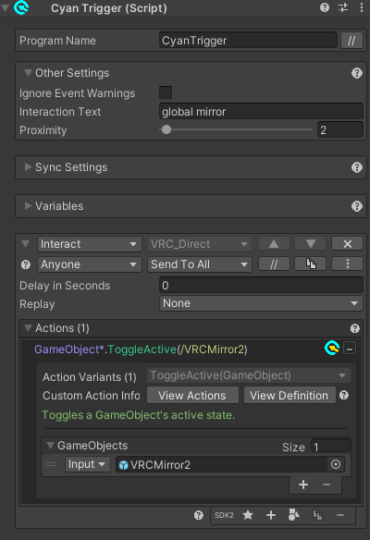The image size is (370, 540).
Task: Edit the GameObjects Size field
Action: [x=331, y=446]
